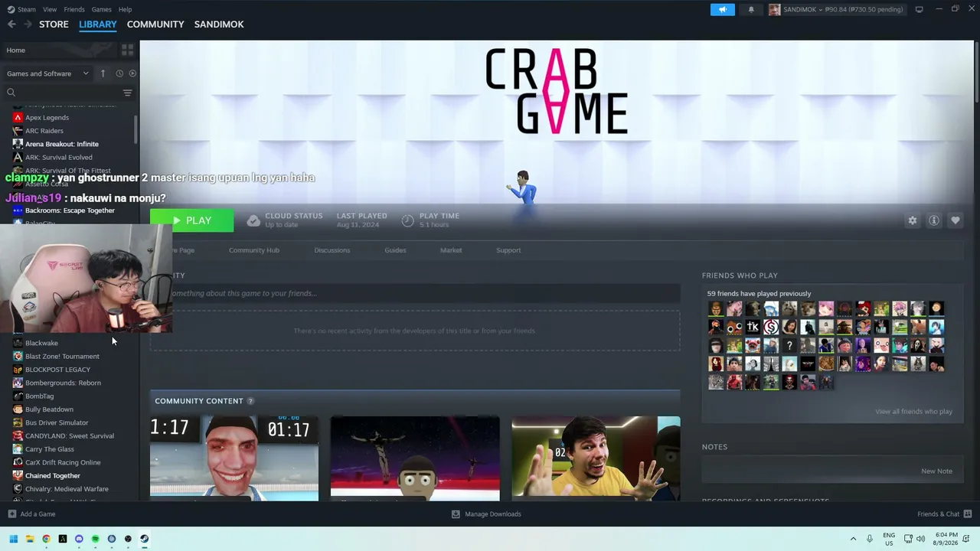
Task: Click the library search magnifier icon
Action: (x=11, y=93)
